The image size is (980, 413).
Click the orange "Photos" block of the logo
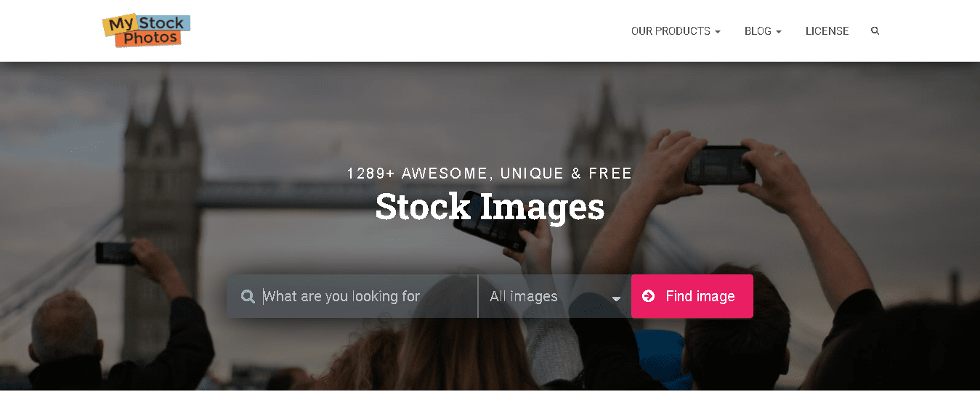(150, 38)
